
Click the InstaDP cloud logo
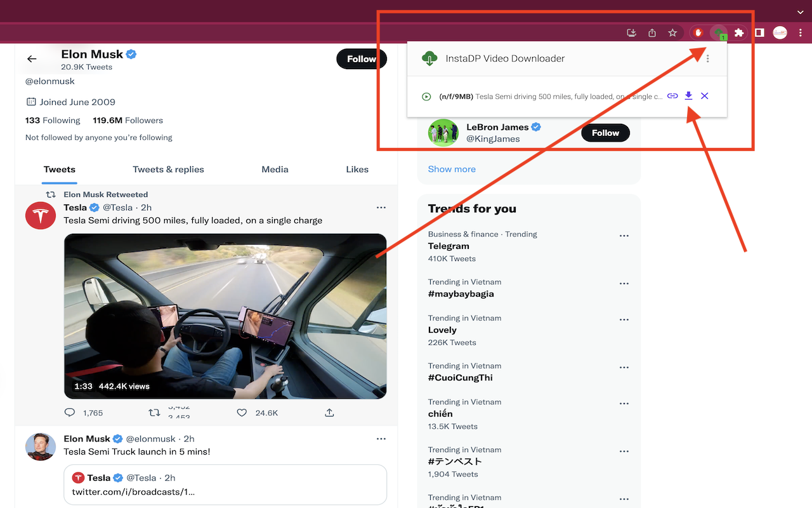coord(429,58)
